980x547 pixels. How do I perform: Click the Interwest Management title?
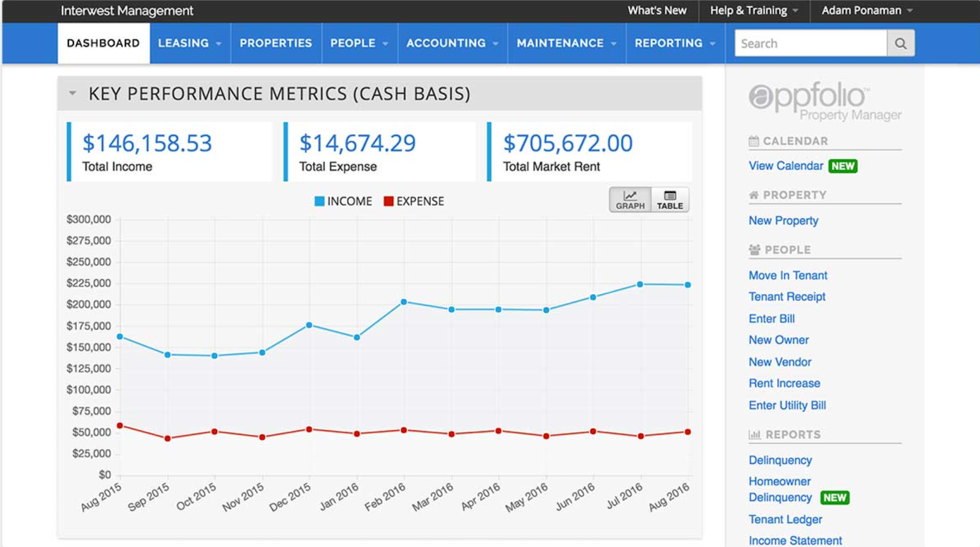tap(127, 11)
